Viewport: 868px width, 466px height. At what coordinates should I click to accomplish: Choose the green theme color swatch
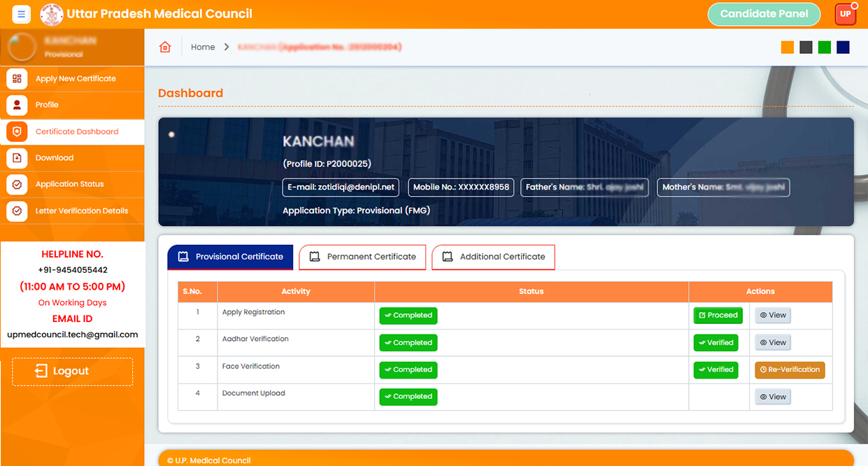tap(824, 47)
